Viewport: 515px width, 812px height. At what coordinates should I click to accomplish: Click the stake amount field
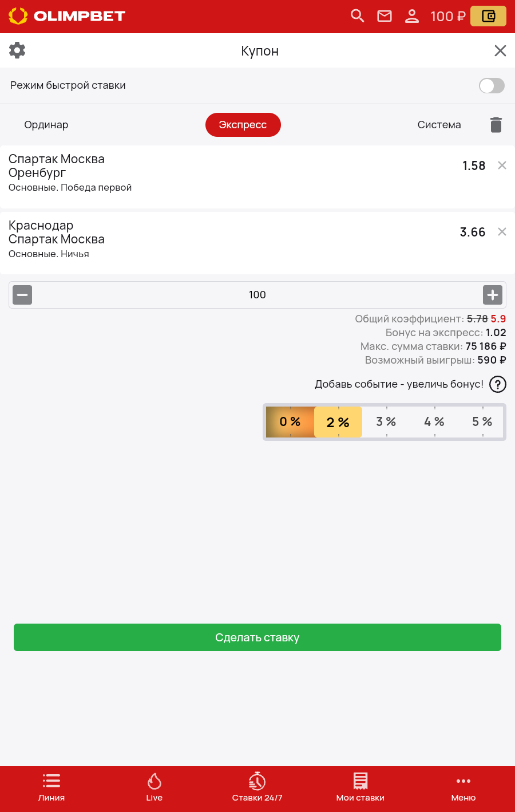[x=257, y=295]
